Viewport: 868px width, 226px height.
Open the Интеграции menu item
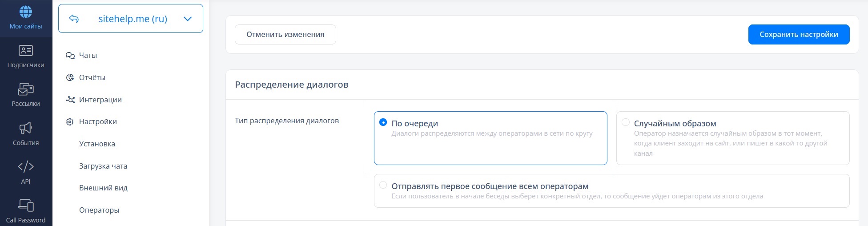click(x=100, y=100)
